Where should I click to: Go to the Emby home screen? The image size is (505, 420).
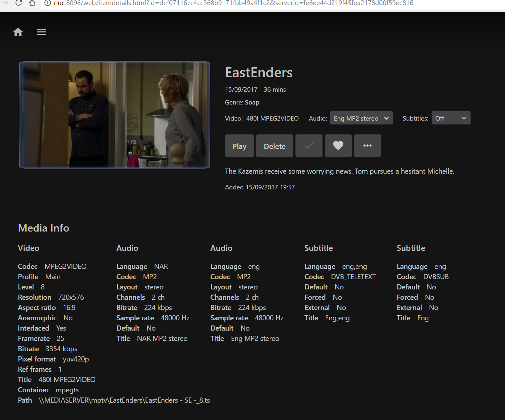point(18,32)
